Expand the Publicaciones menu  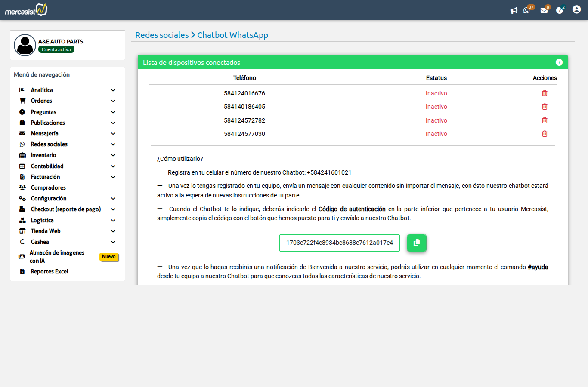click(x=113, y=123)
